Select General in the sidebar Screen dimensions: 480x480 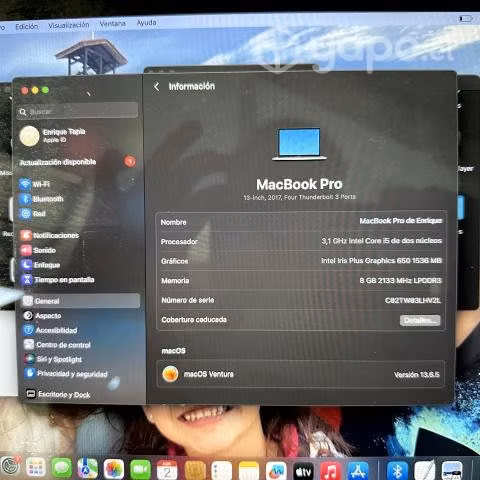(80, 301)
